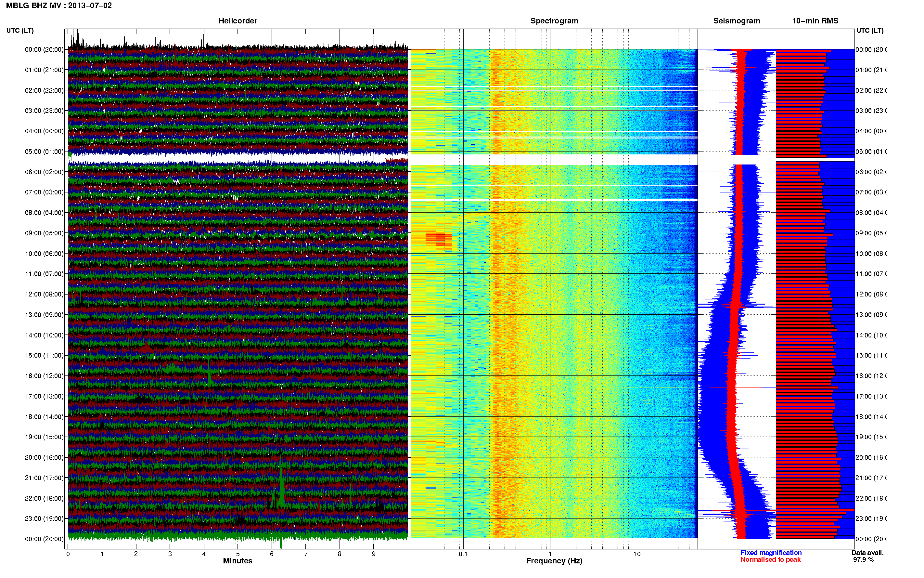Screen dimensions: 924x578
Task: Click the '7' tick on the Minutes axis
Action: click(306, 554)
